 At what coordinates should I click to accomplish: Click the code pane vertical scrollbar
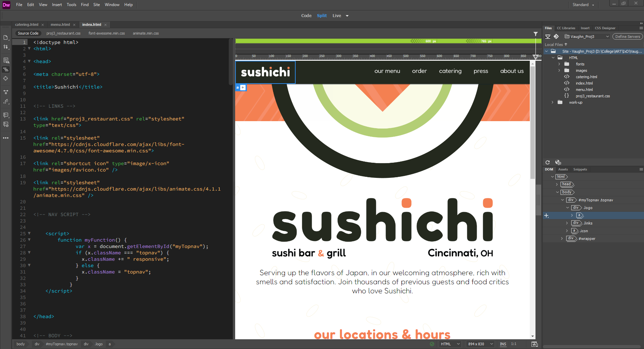[231, 62]
